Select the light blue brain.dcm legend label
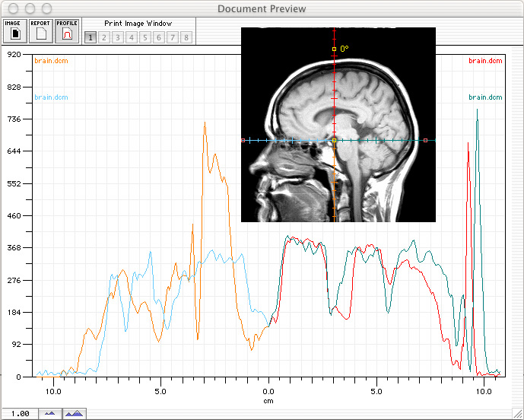Screen dimensions: 524x420 tap(51, 97)
